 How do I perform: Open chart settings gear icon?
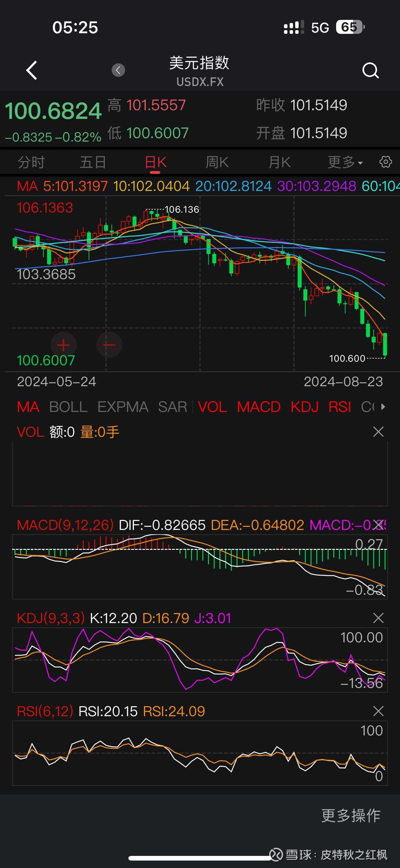385,162
